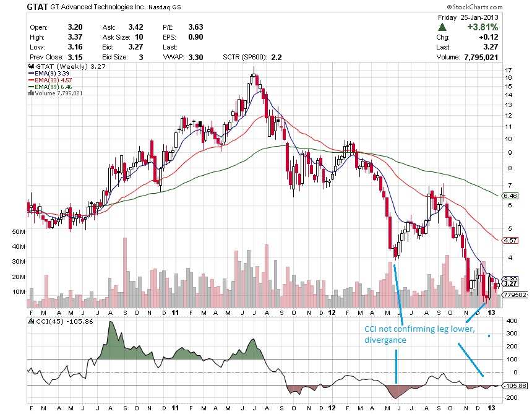Image resolution: width=532 pixels, height=414 pixels.
Task: Click the CCI indicator icon beside CCI(45)
Action: click(31, 321)
